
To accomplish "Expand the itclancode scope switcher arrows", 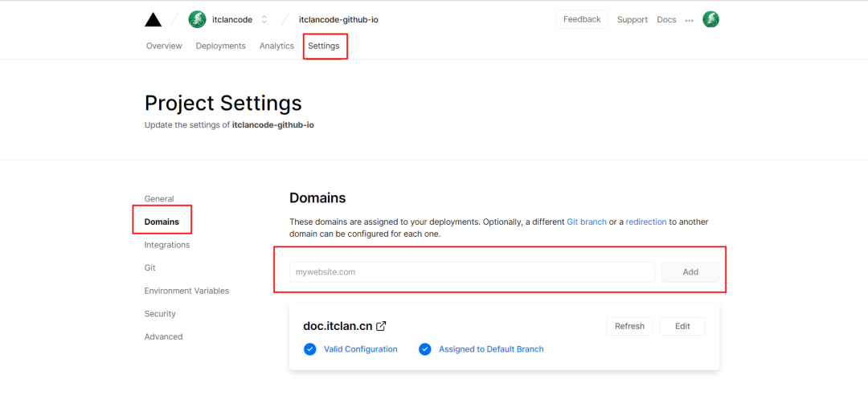I will point(264,19).
